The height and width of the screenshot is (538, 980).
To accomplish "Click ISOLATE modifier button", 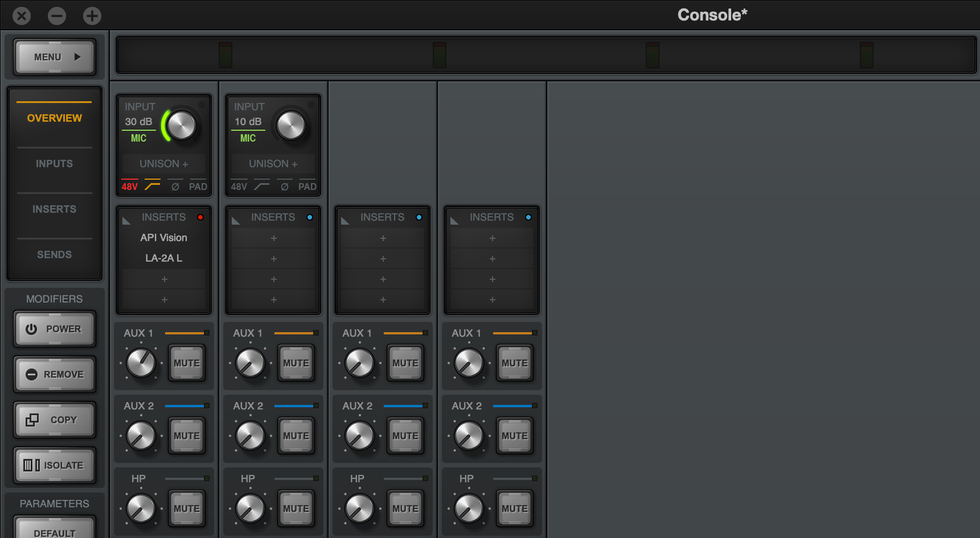I will [55, 465].
